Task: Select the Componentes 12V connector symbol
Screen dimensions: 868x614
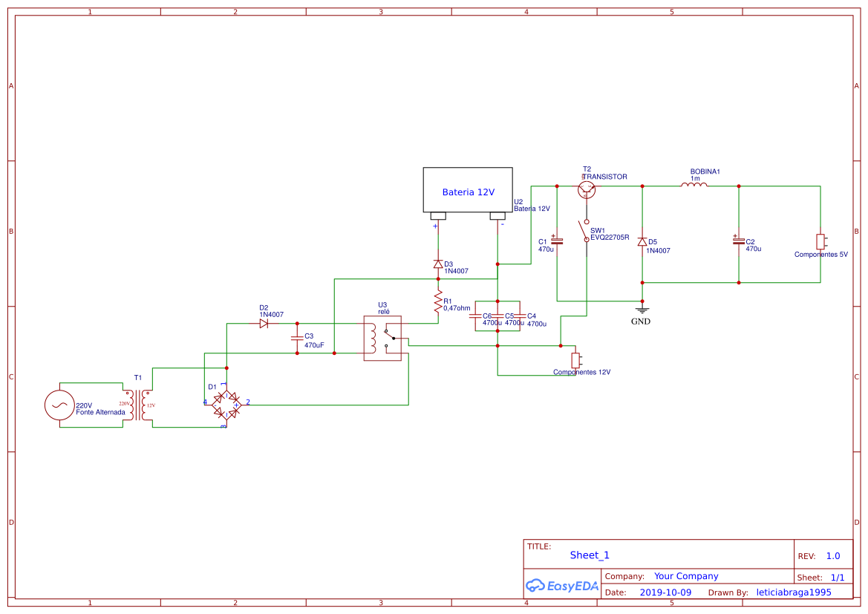Action: click(577, 360)
